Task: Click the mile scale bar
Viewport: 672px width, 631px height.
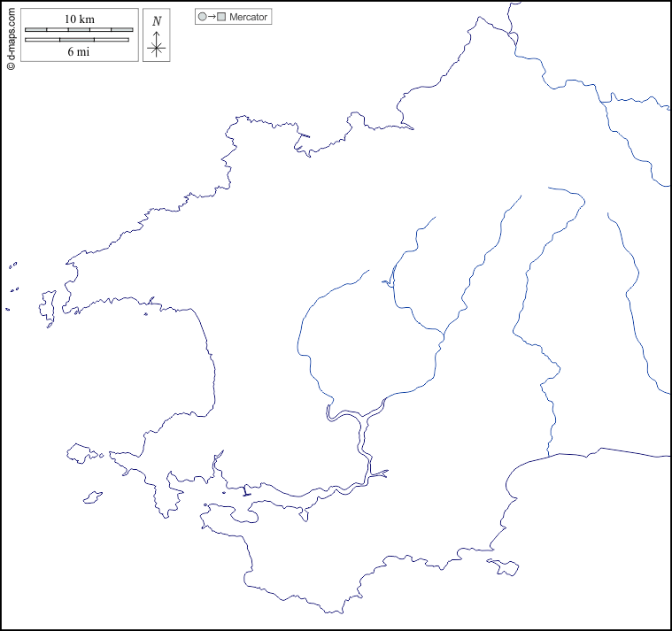Action: (x=77, y=40)
